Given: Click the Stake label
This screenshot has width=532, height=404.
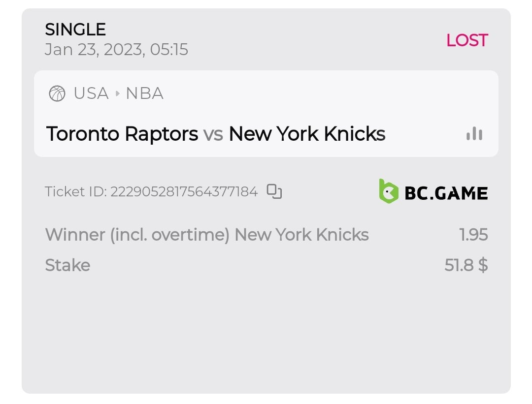Looking at the screenshot, I should 67,265.
